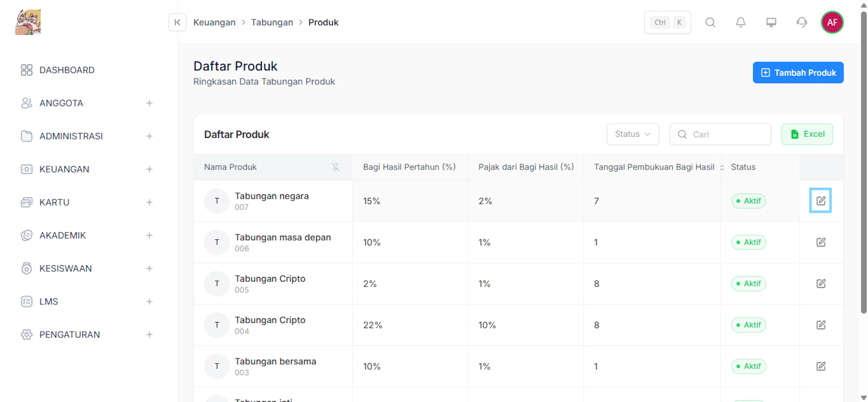
Task: Click the 15% bagi hasil value
Action: tap(371, 201)
